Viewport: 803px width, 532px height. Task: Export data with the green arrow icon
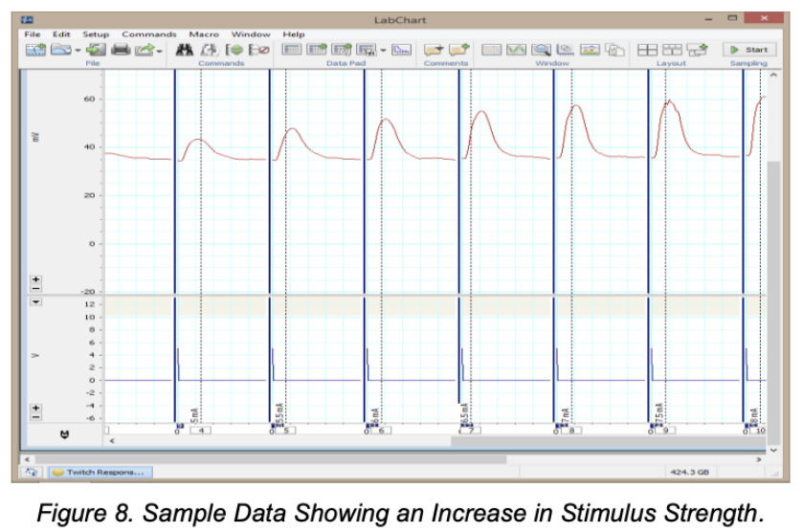(145, 50)
